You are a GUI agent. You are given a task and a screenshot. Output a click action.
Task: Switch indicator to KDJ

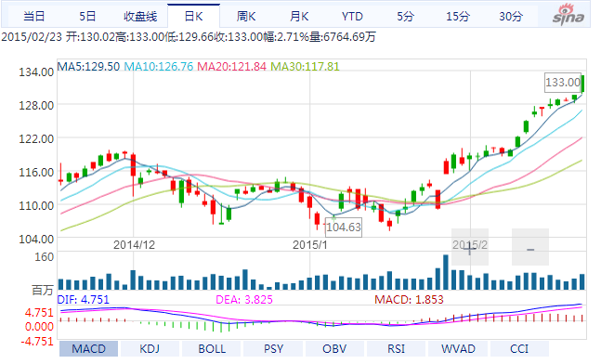tap(150, 349)
